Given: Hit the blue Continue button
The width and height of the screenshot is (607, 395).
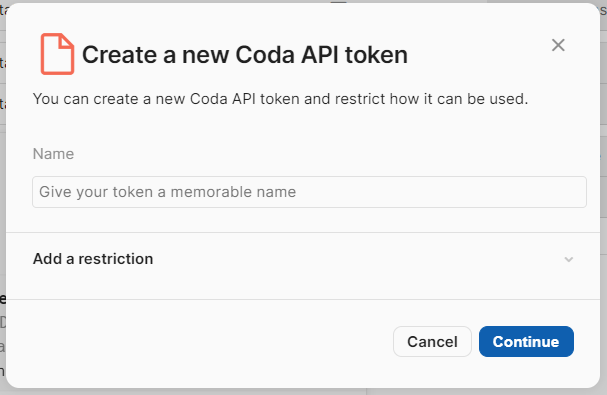Looking at the screenshot, I should tap(526, 342).
